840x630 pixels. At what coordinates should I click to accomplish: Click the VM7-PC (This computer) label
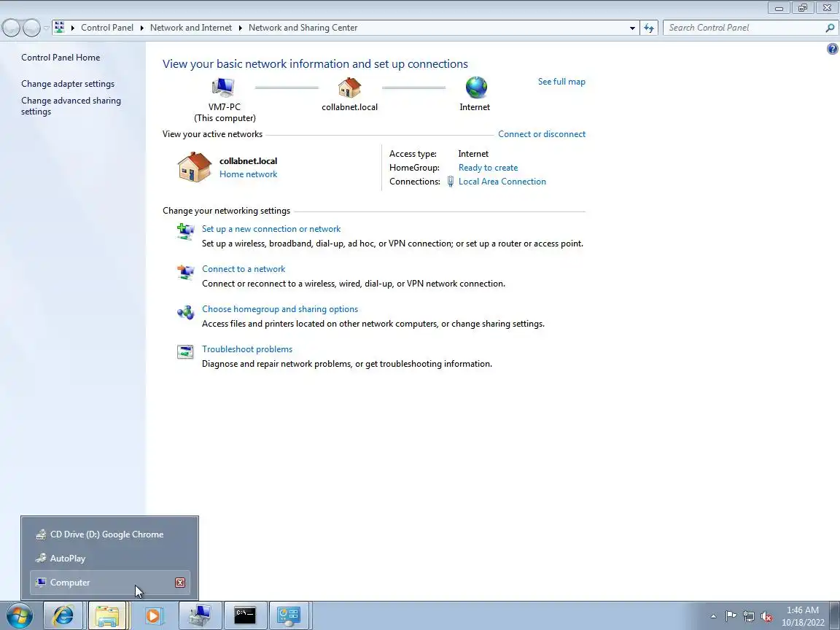pyautogui.click(x=225, y=112)
